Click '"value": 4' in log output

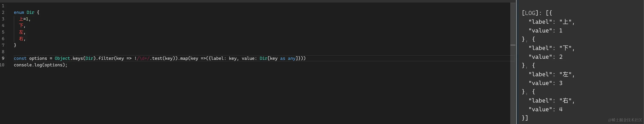tap(545, 109)
